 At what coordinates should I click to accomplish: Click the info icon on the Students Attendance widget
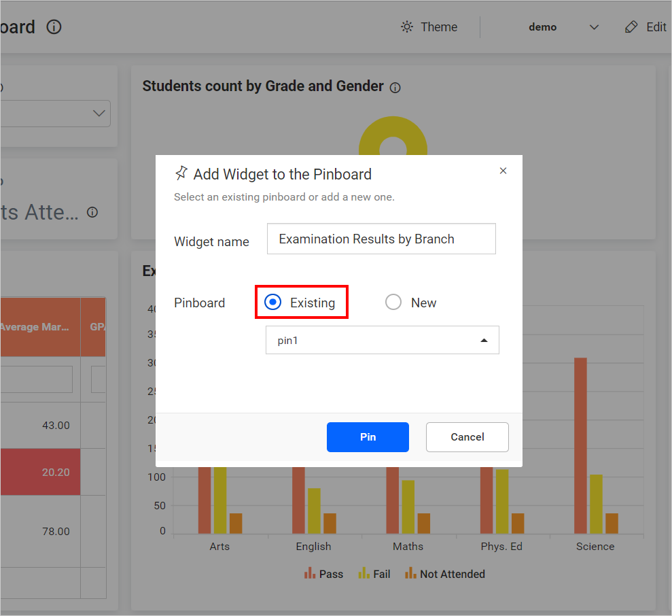(x=92, y=212)
